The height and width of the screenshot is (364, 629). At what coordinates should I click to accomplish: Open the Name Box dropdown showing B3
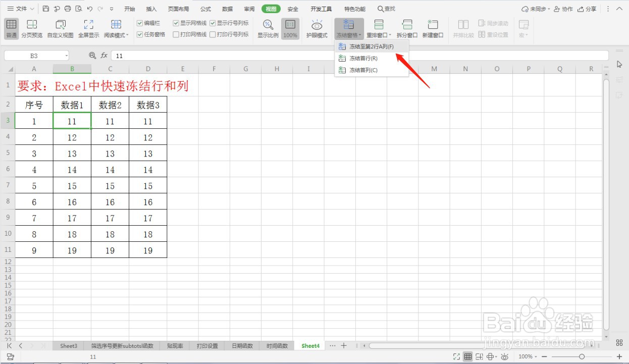[x=66, y=56]
